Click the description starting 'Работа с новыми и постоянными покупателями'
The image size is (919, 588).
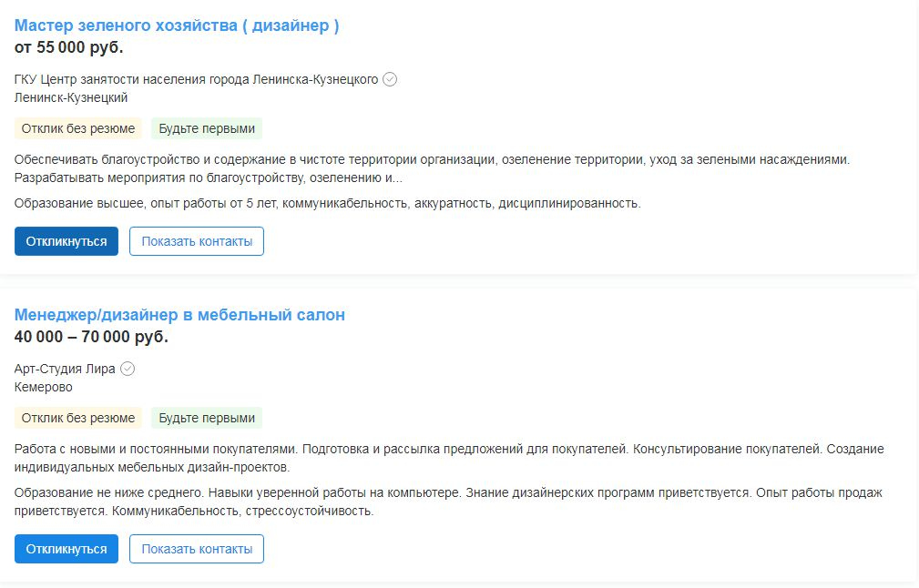(449, 458)
